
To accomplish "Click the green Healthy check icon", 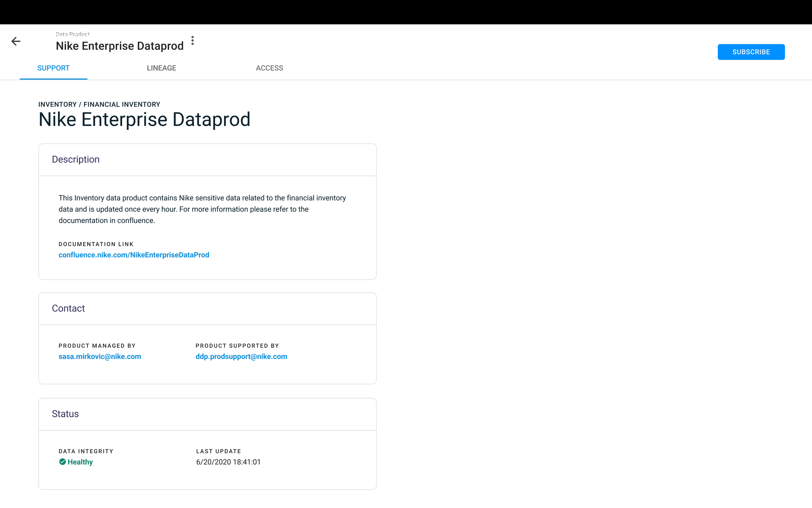I will 62,462.
